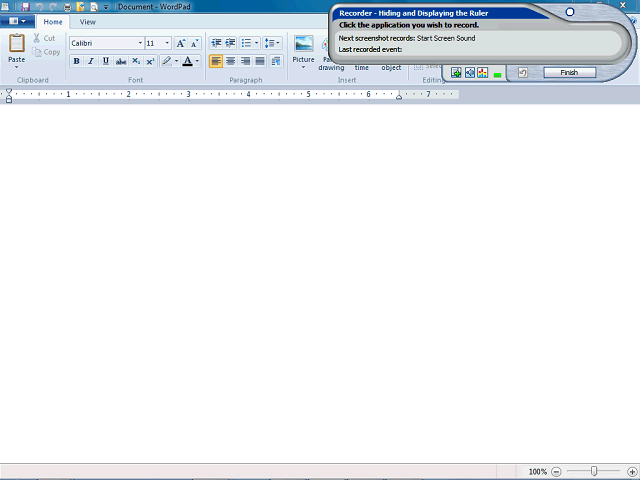Save the document from quick access toolbar
The image size is (640, 480).
[25, 7]
